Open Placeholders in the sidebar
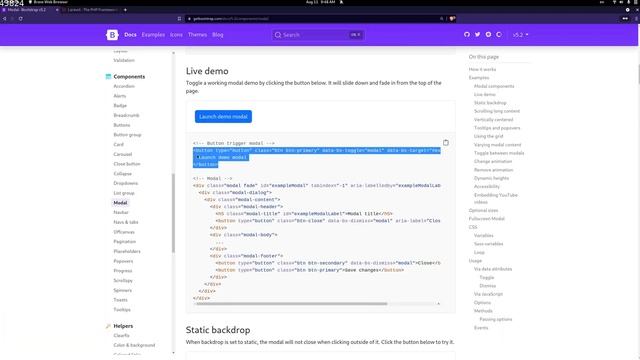This screenshot has width=640, height=360. (127, 251)
